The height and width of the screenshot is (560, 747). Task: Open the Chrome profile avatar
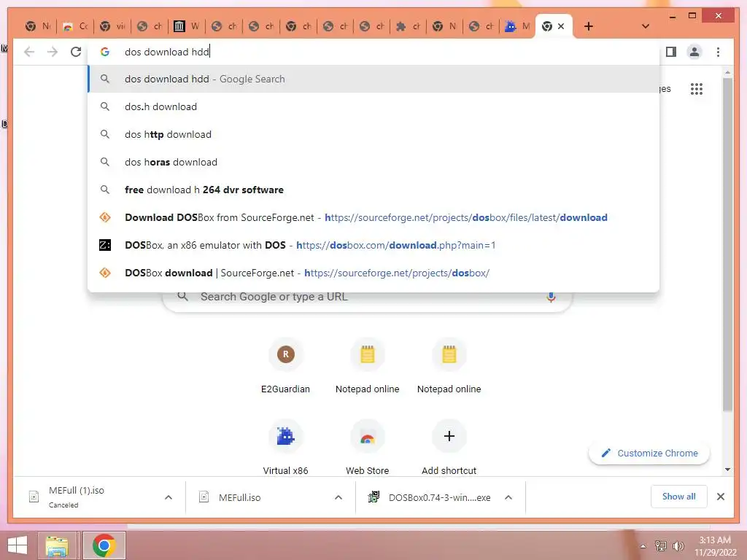coord(694,52)
